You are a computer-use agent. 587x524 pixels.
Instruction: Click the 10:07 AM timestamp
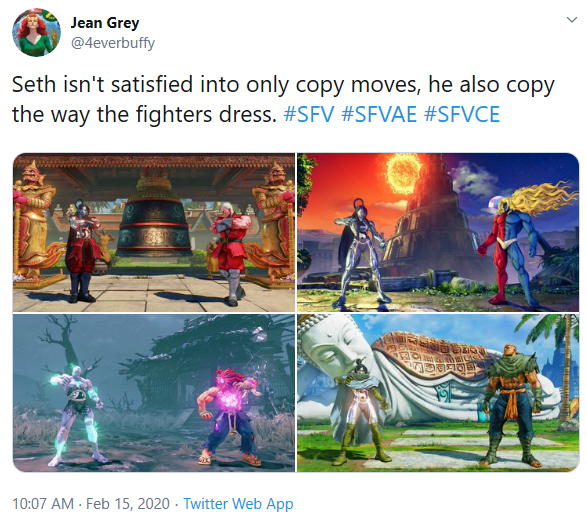(x=43, y=504)
